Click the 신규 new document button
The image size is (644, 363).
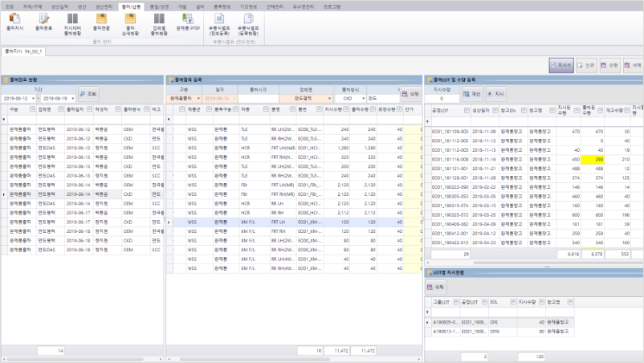586,65
